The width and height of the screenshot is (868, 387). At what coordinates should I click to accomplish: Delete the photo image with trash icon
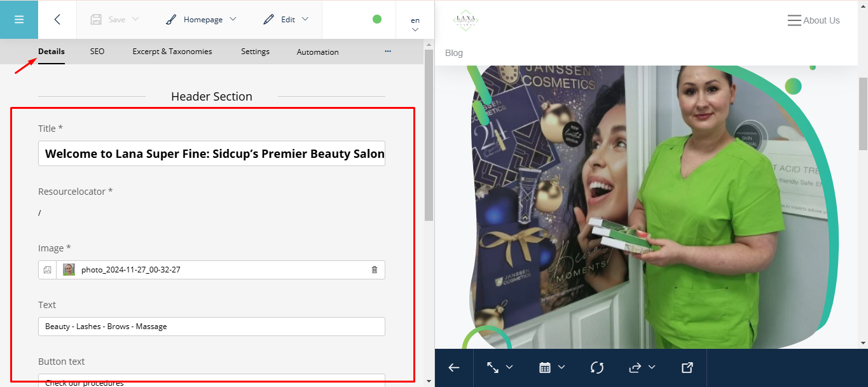374,270
